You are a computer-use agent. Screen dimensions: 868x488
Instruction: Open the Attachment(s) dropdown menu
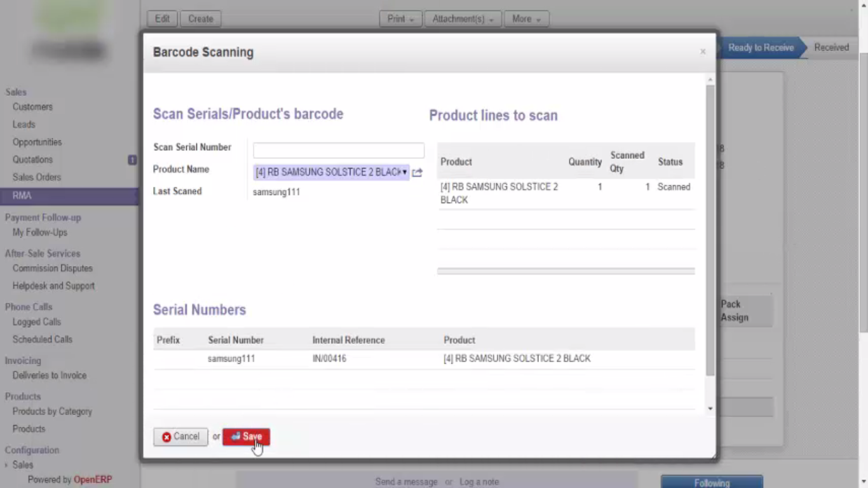point(463,19)
